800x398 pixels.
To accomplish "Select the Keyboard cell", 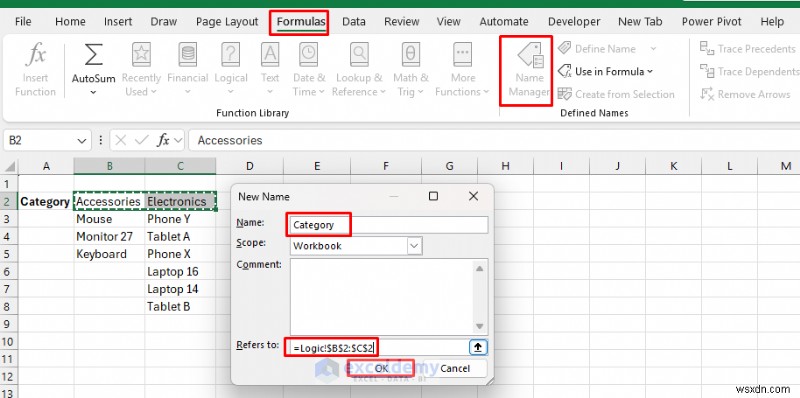I will click(109, 254).
